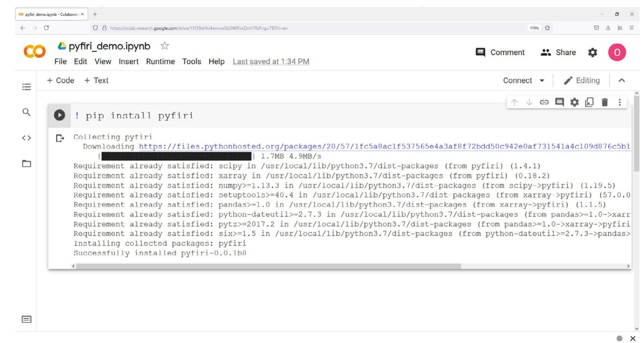
Task: Click the Connect button
Action: 517,80
